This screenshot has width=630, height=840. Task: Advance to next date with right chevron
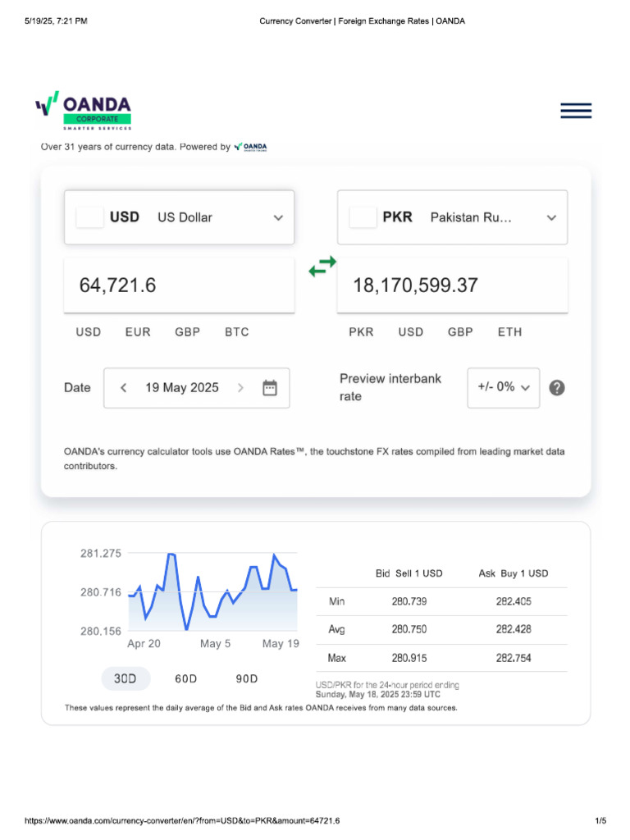[240, 388]
